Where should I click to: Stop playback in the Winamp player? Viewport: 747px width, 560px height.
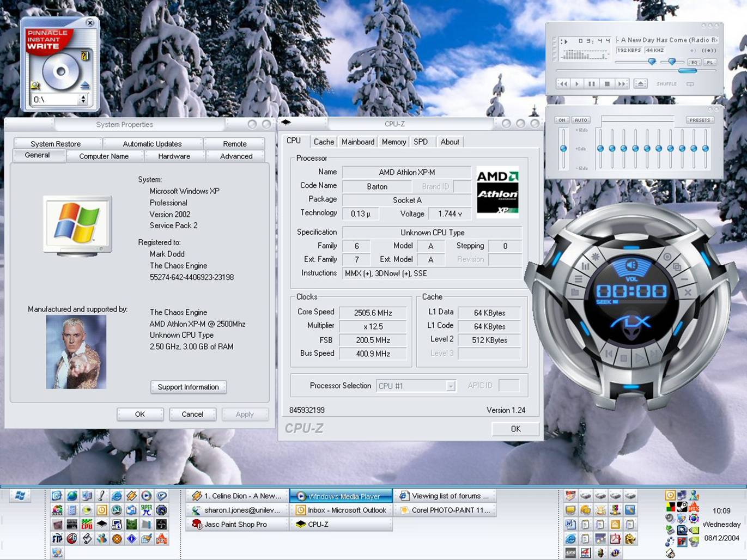607,84
